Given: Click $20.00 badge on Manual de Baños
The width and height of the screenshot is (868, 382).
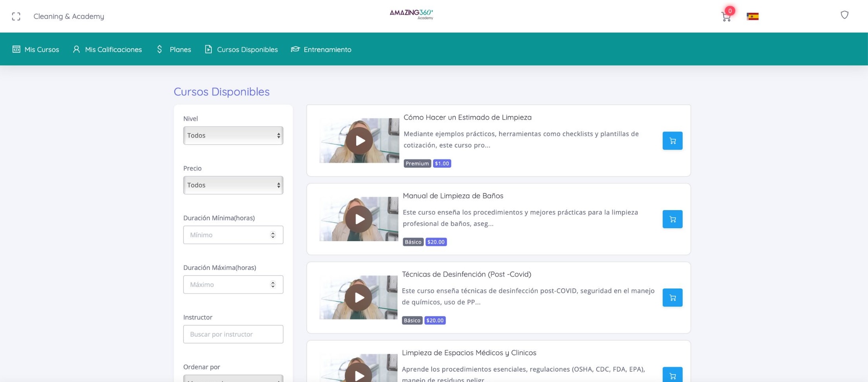Looking at the screenshot, I should click(x=436, y=242).
